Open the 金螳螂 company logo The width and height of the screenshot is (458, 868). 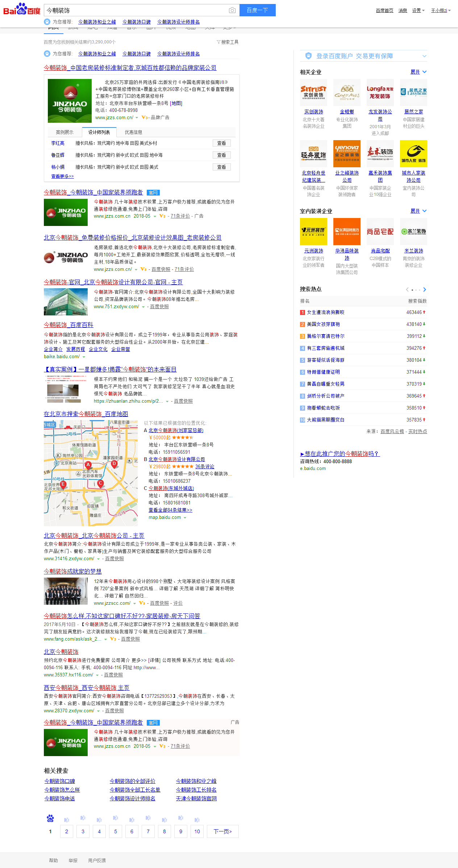click(347, 92)
